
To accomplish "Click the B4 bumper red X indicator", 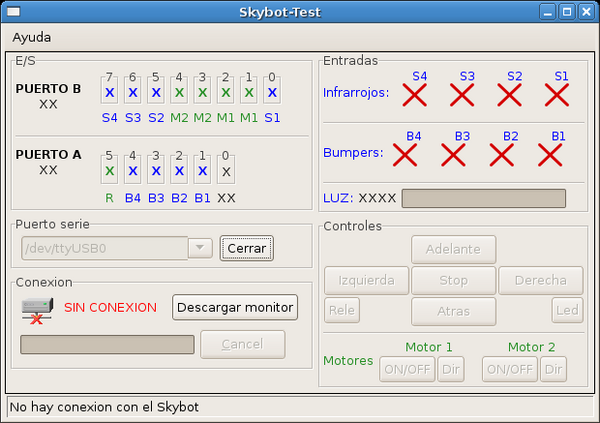I will (x=405, y=155).
